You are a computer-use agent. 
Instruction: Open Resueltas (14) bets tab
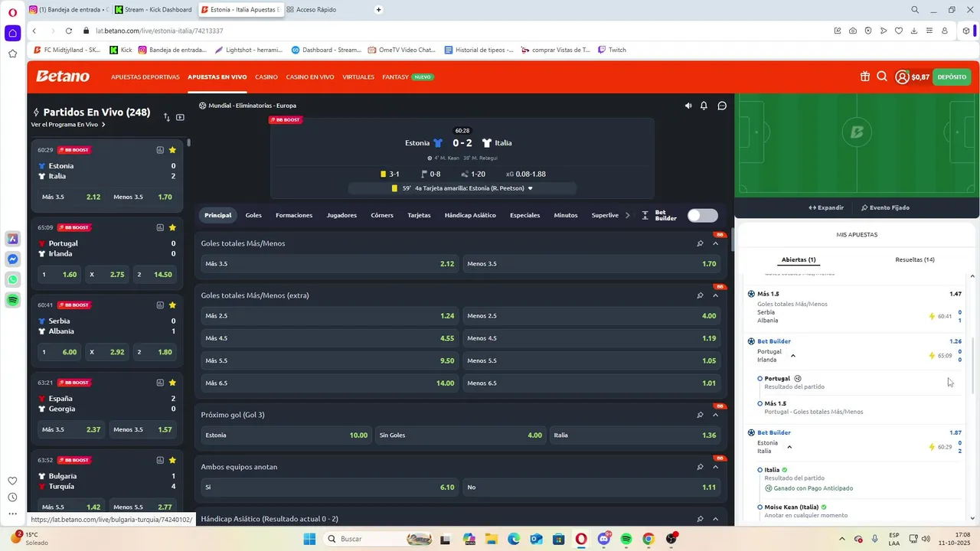coord(915,259)
